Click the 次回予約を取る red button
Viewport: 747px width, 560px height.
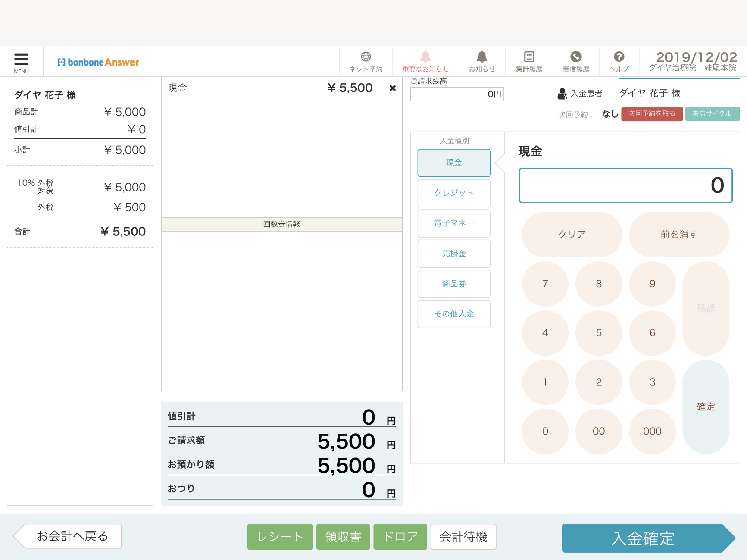[x=652, y=114]
